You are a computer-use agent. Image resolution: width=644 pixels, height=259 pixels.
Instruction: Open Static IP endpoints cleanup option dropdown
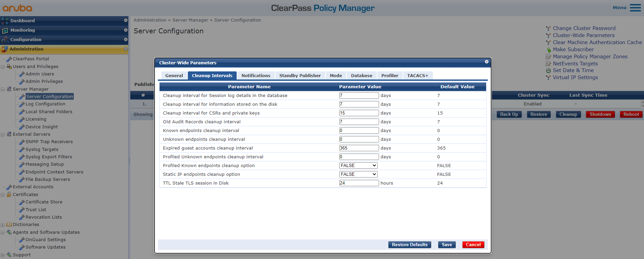(358, 174)
